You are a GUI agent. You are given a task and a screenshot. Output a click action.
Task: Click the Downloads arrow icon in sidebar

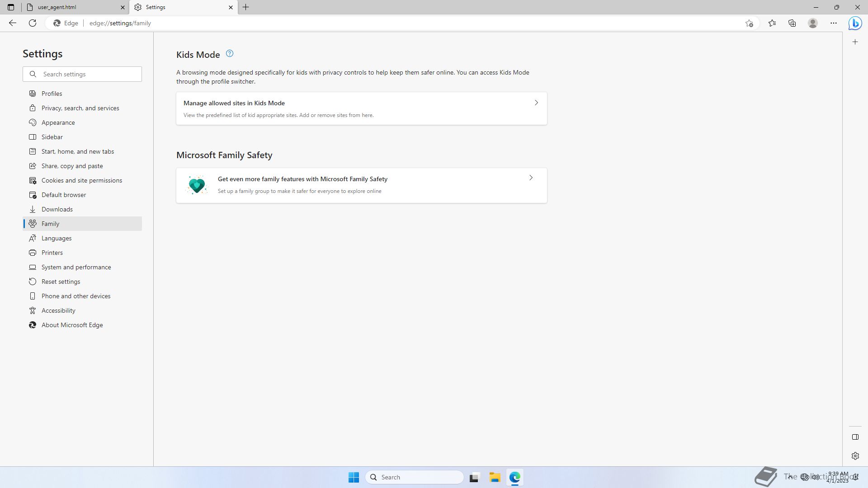coord(33,209)
